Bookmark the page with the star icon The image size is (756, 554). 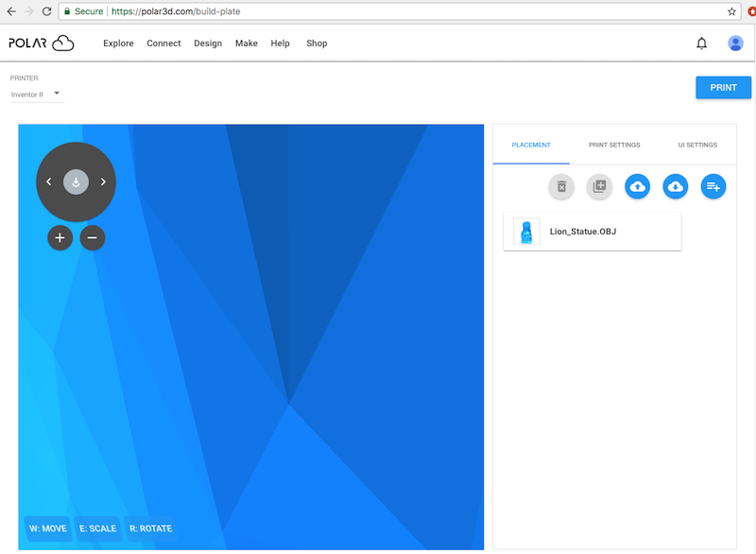coord(731,11)
